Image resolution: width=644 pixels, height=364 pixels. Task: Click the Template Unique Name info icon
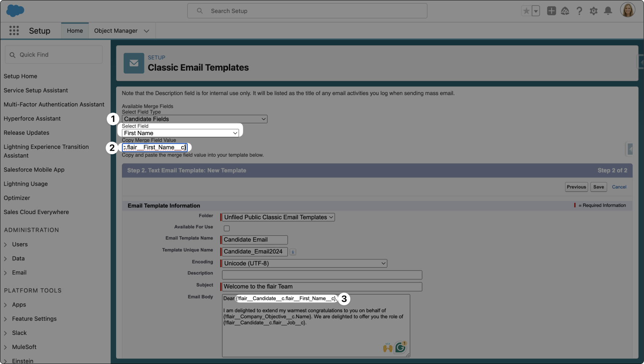pyautogui.click(x=293, y=252)
